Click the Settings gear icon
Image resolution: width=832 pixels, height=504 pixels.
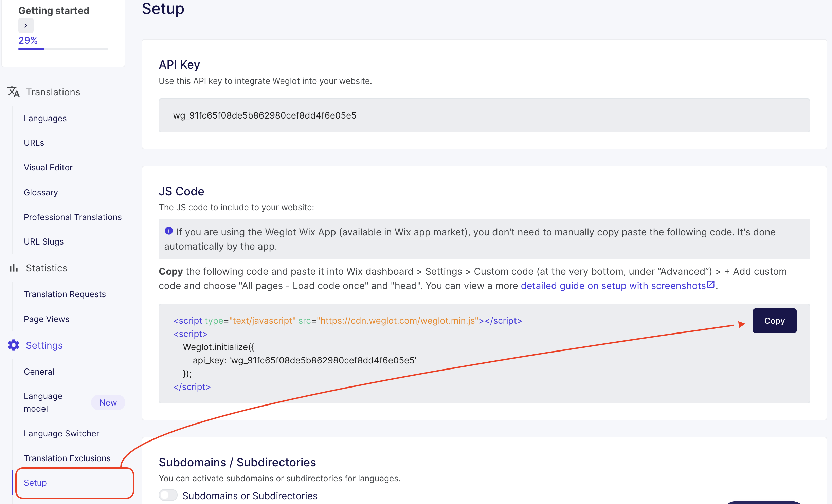pos(14,345)
